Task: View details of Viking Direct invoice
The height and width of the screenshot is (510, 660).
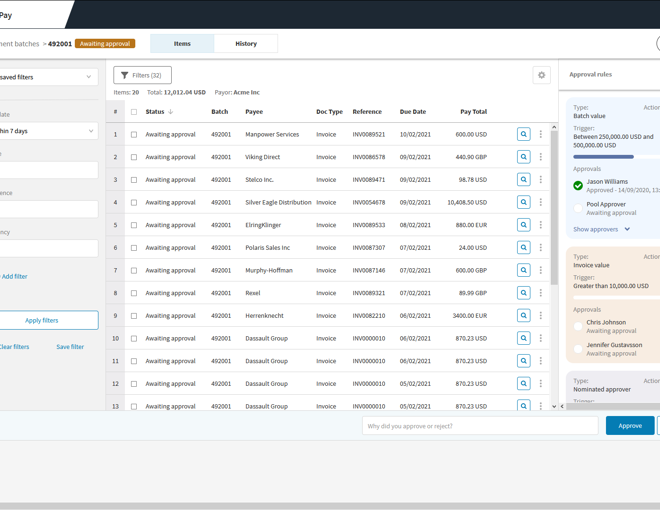Action: click(523, 157)
